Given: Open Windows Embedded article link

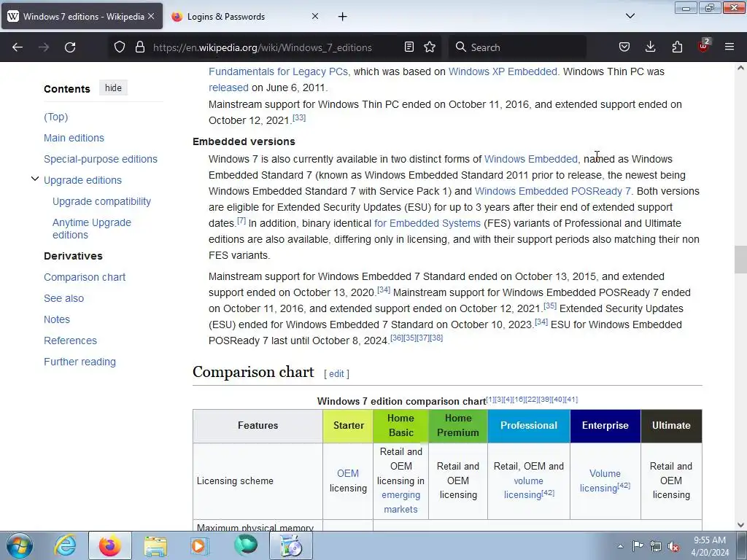Looking at the screenshot, I should (531, 159).
